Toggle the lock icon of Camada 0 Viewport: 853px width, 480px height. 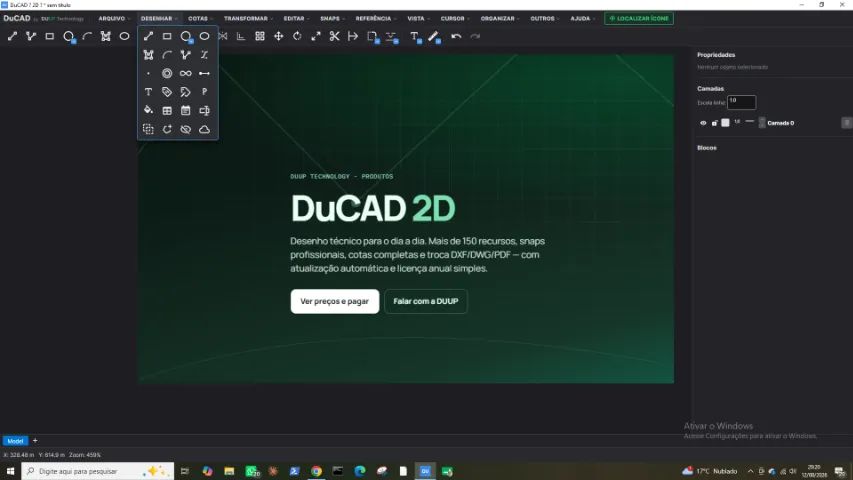click(714, 123)
